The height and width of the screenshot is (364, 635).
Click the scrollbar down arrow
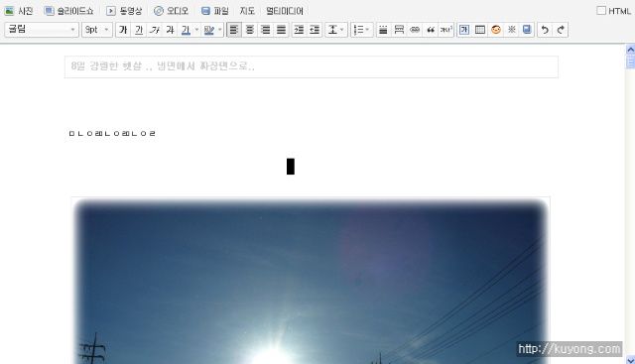[x=630, y=360]
